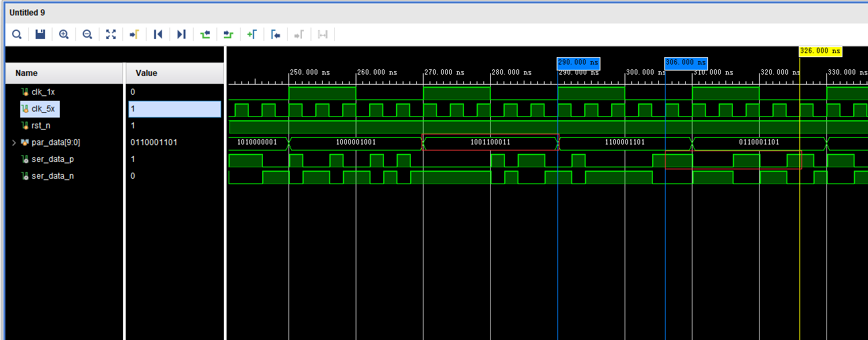Viewport: 868px width, 340px height.
Task: Click the 330.000 ns ruler label
Action: coord(848,72)
